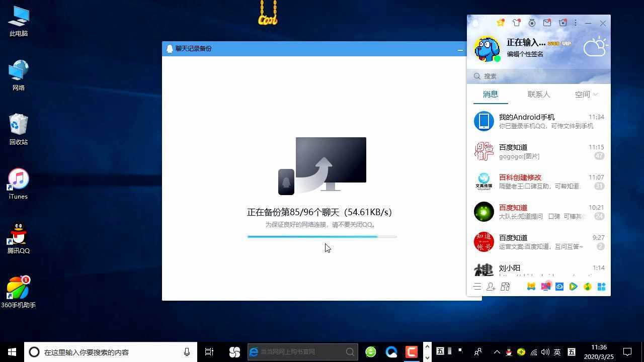Viewport: 644px width, 362px height.
Task: Open 百科创建修改 group chat
Action: coord(539,182)
